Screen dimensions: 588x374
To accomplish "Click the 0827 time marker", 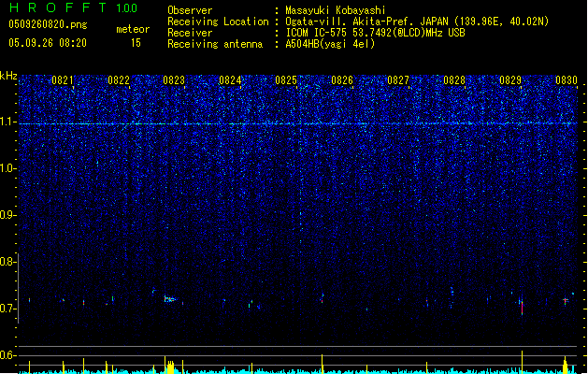I will (398, 80).
